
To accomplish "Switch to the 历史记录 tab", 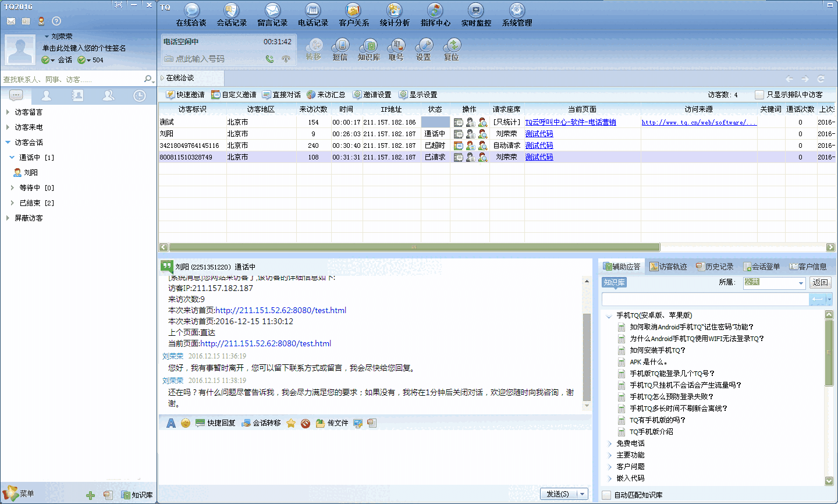I will [x=715, y=267].
